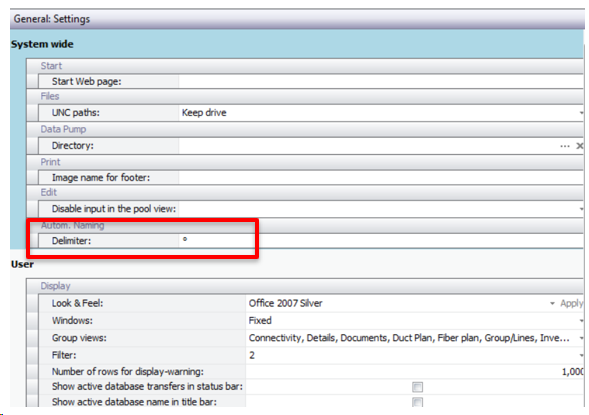Open the Look & Feel dropdown arrow
The height and width of the screenshot is (415, 589).
[552, 303]
